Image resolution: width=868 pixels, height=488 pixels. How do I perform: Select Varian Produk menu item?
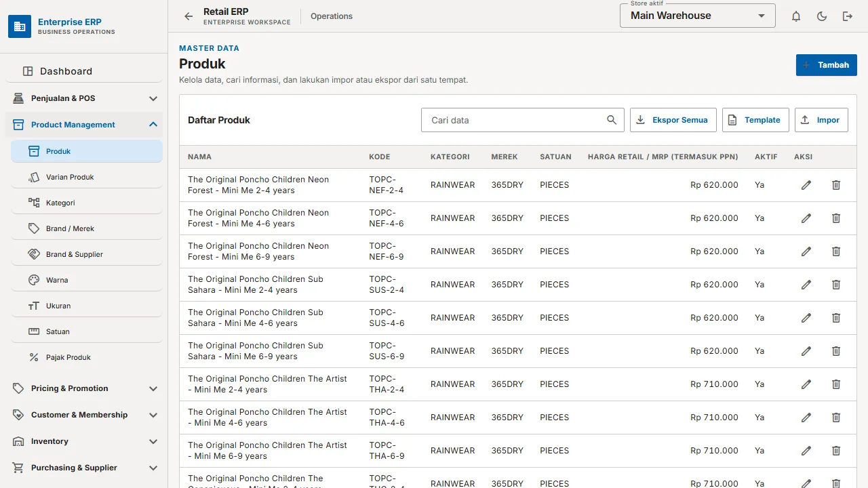click(x=87, y=177)
